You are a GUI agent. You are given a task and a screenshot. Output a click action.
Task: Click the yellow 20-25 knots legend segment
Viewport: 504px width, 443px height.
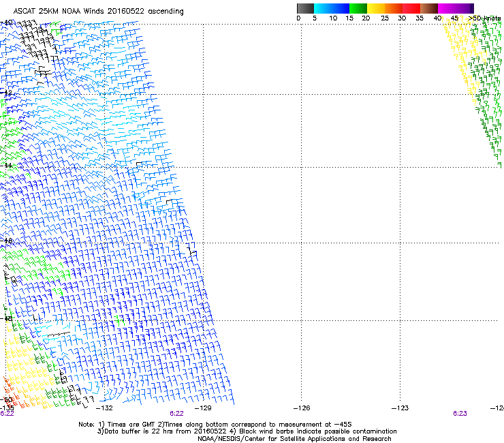(376, 8)
